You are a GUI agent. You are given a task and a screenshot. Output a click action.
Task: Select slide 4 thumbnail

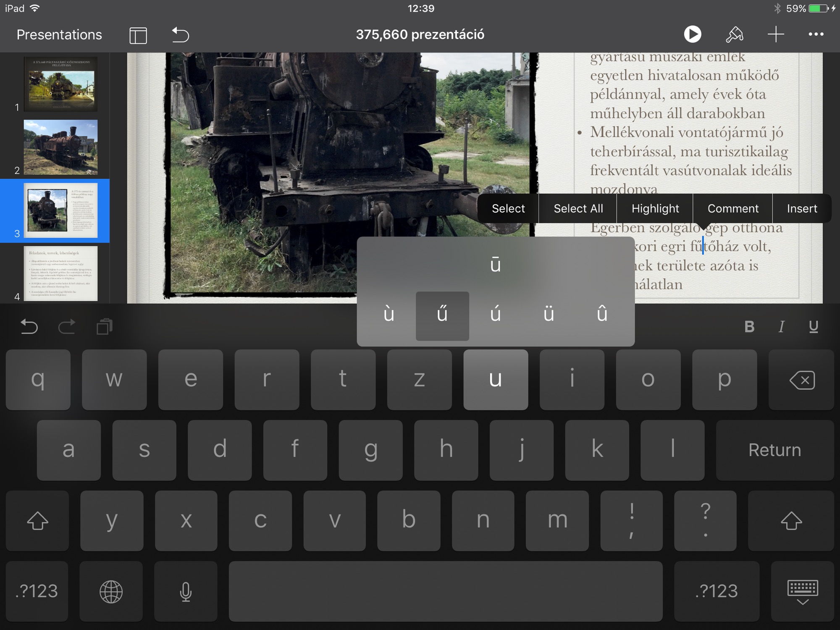[60, 273]
